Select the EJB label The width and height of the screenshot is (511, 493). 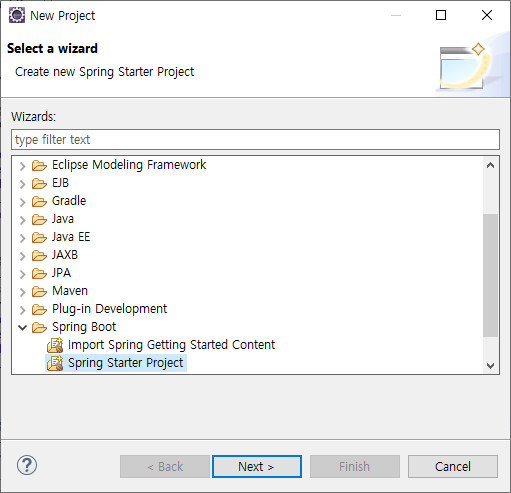(x=60, y=183)
